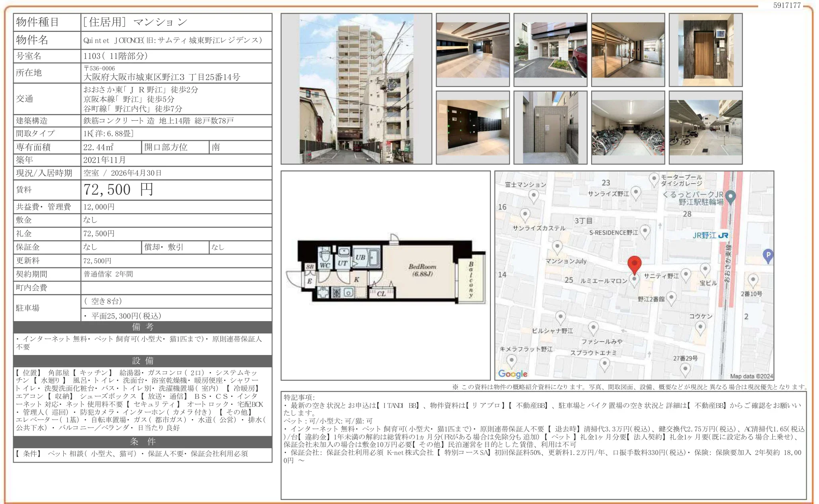Open the red car entrance photo
This screenshot has width=819, height=504.
click(550, 50)
